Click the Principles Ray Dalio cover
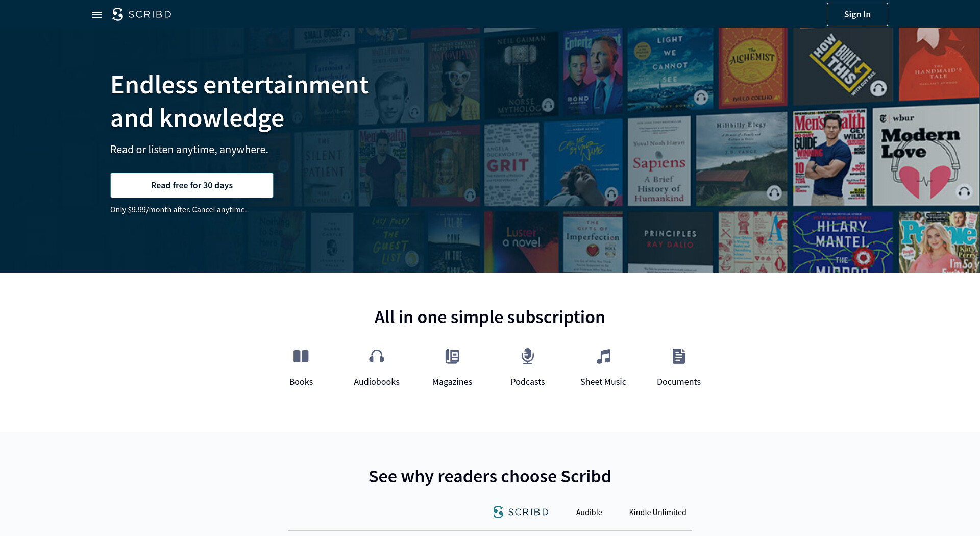980x536 pixels. coord(670,242)
